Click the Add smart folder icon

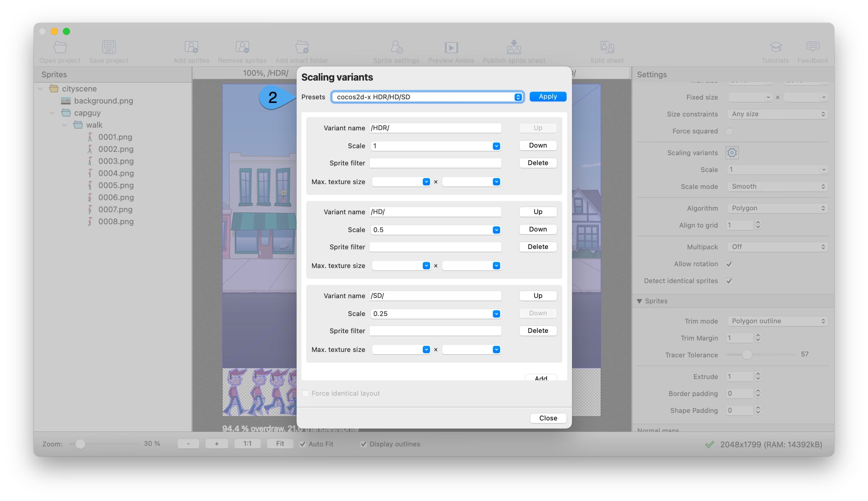coord(302,47)
